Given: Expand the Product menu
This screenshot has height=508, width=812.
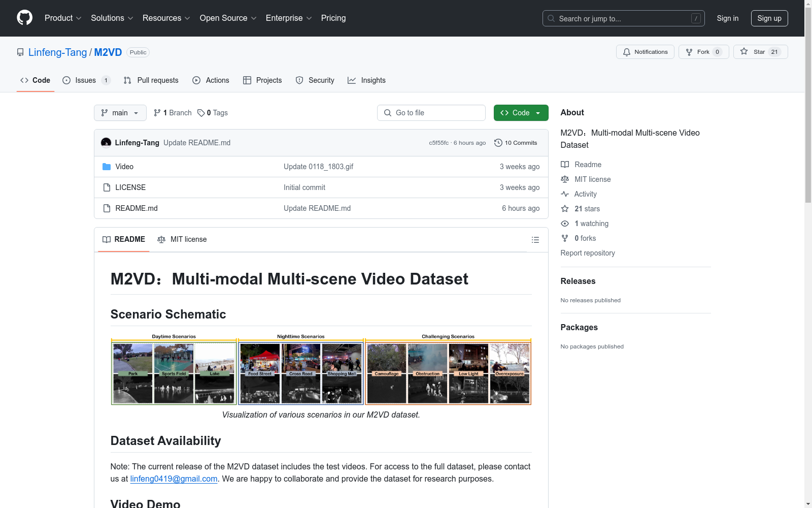Looking at the screenshot, I should coord(63,18).
